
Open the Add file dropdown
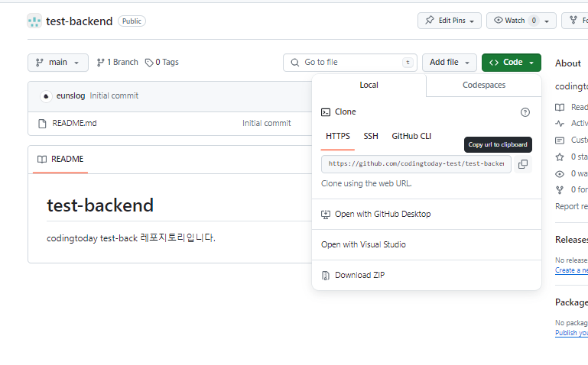[x=450, y=63]
